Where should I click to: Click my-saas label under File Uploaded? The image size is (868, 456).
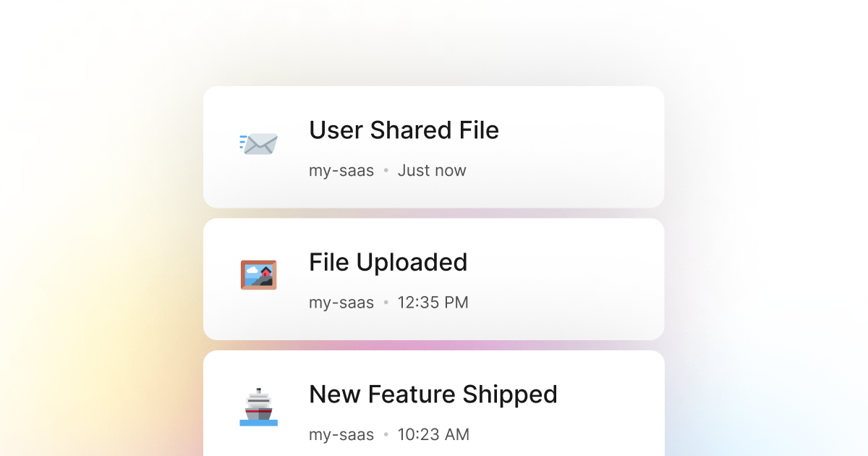coord(341,303)
